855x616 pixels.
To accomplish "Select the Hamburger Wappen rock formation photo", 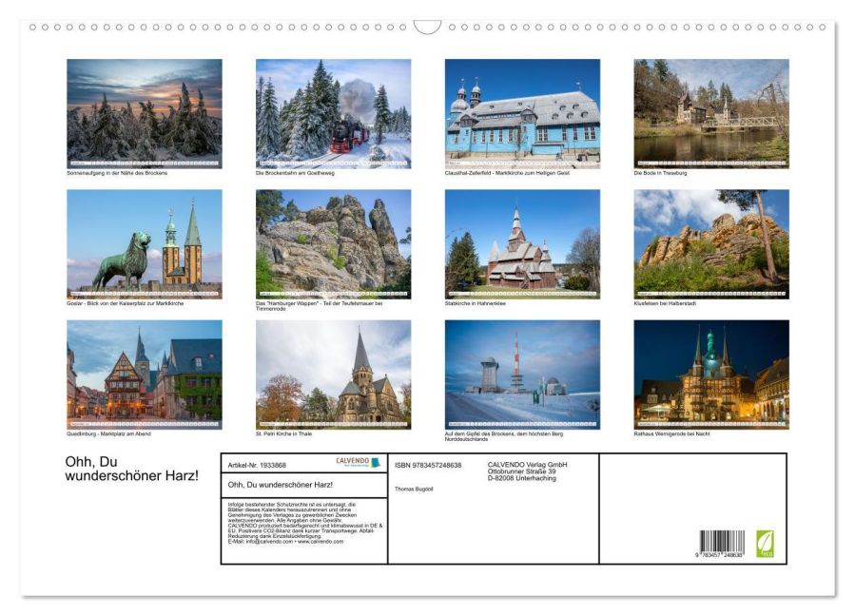I will pos(333,243).
